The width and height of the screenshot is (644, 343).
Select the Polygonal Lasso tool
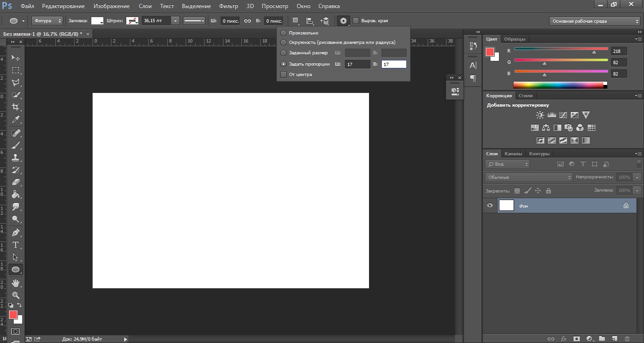pos(16,83)
